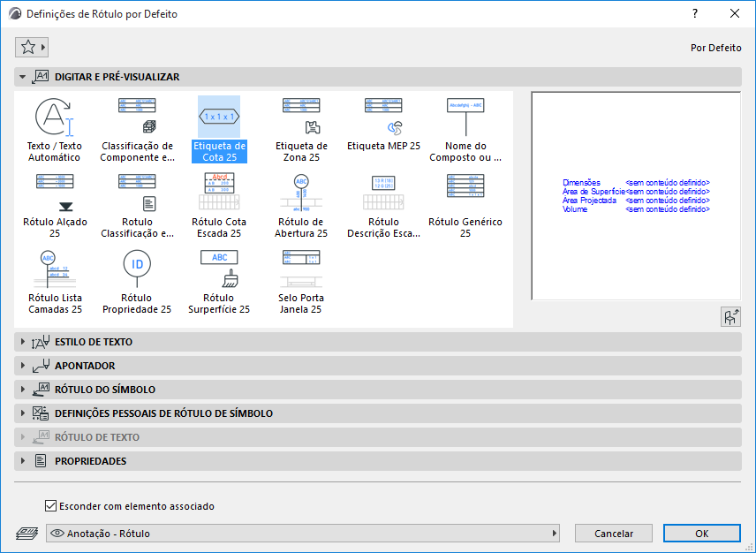Choose Rótulo de Abertura 25 label

(301, 206)
